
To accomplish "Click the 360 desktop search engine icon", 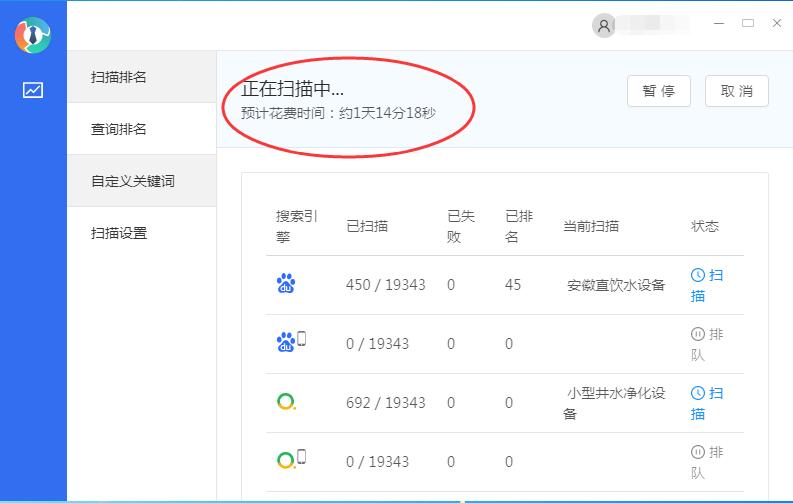I will pos(286,402).
